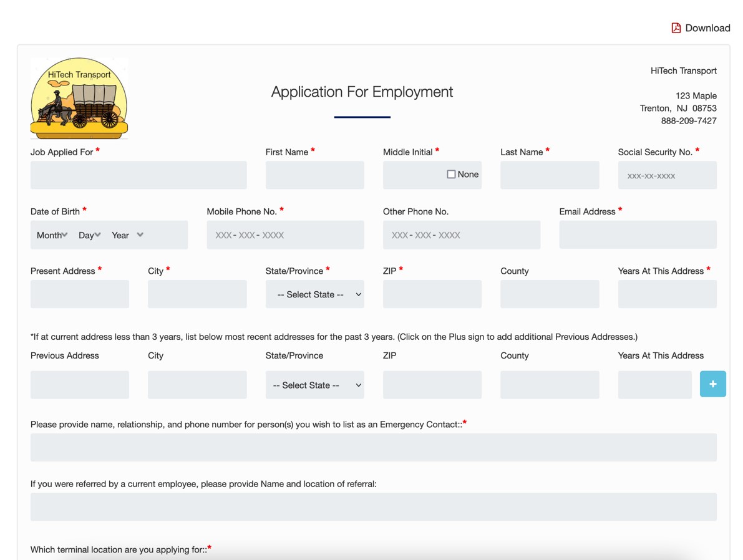Click the present address ZIP field
Viewport: 743px width, 560px height.
point(432,294)
